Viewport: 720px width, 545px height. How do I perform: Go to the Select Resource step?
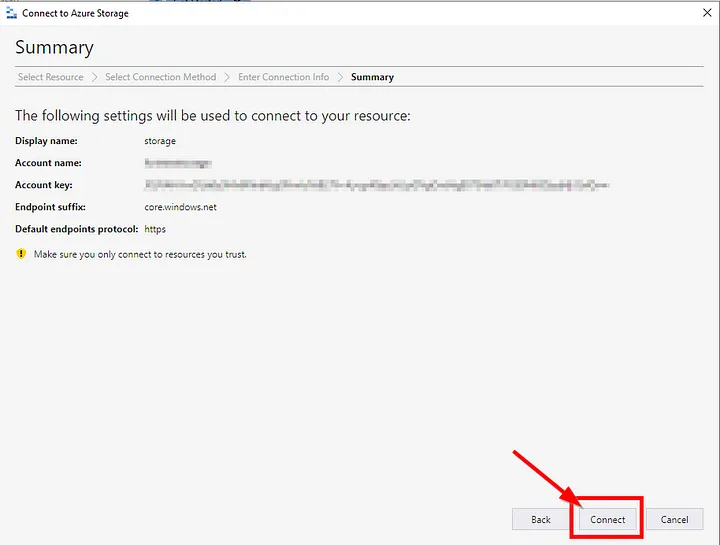[50, 77]
